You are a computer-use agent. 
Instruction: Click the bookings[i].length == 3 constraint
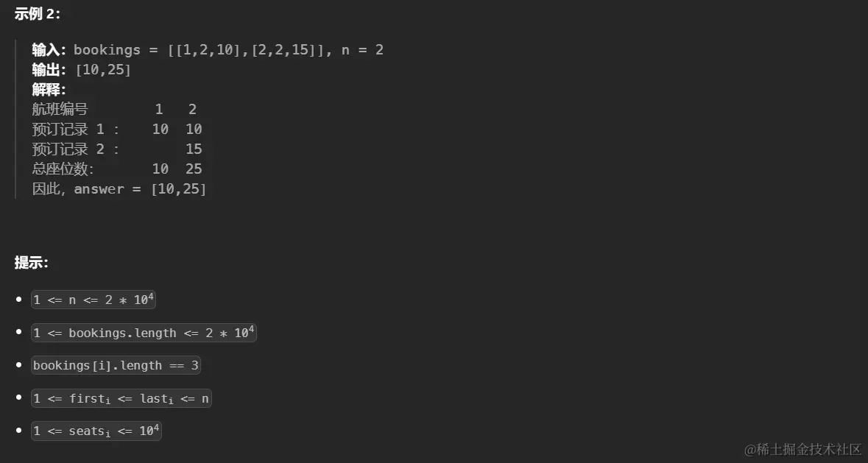(116, 365)
